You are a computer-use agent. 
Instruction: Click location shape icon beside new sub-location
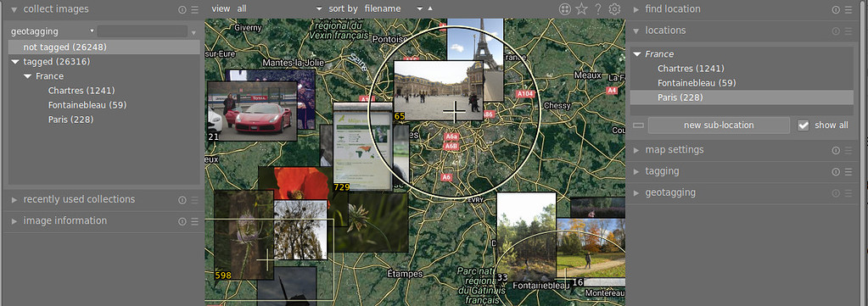638,125
